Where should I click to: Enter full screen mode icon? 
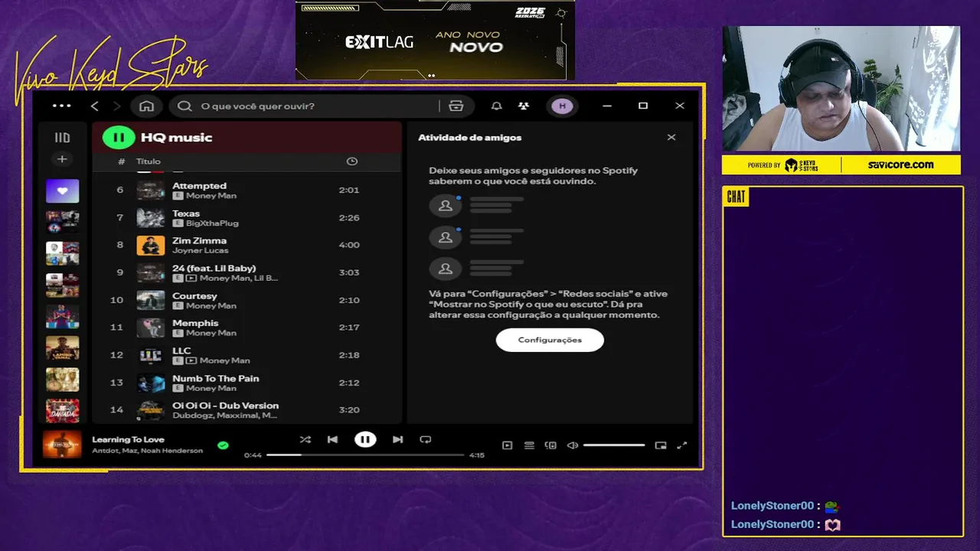tap(682, 445)
